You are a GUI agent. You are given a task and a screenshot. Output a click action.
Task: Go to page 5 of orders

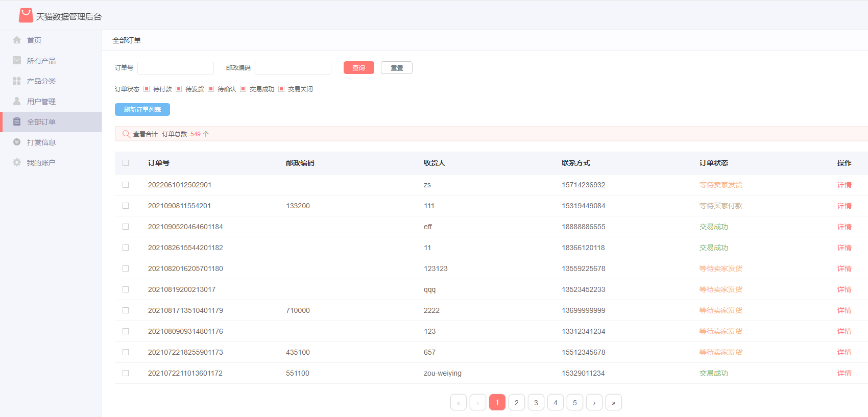[x=575, y=402]
